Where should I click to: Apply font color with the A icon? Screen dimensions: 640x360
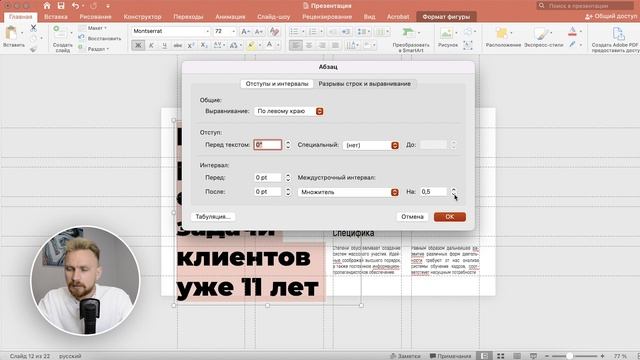click(x=269, y=45)
